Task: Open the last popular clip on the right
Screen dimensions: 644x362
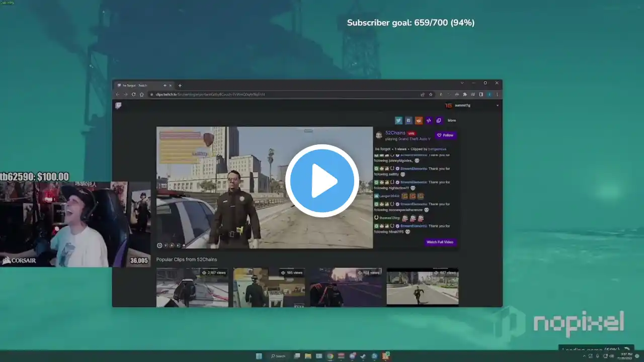Action: (x=423, y=287)
